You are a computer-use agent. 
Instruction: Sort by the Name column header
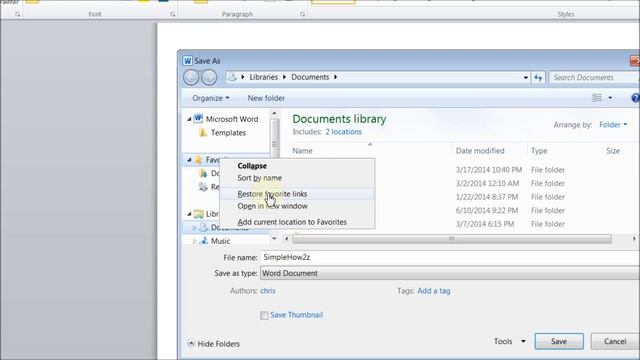pyautogui.click(x=302, y=151)
